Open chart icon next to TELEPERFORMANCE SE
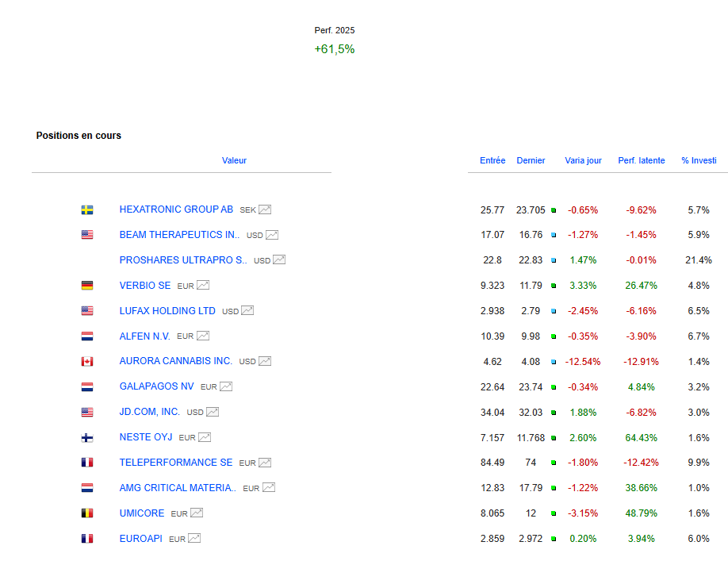This screenshot has width=728, height=561. tap(265, 463)
